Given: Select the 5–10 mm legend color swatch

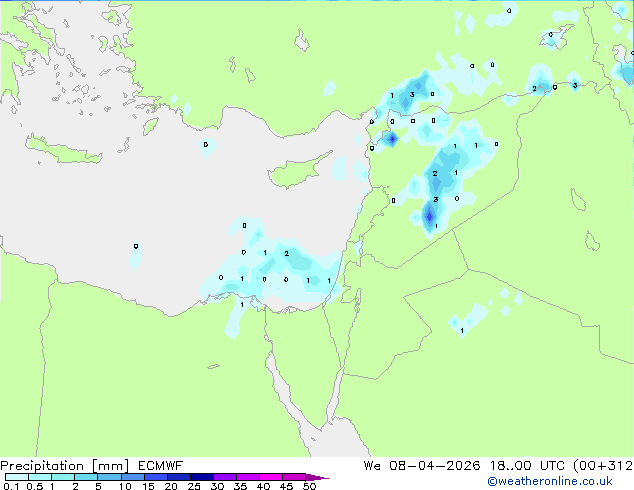Looking at the screenshot, I should point(109,477).
